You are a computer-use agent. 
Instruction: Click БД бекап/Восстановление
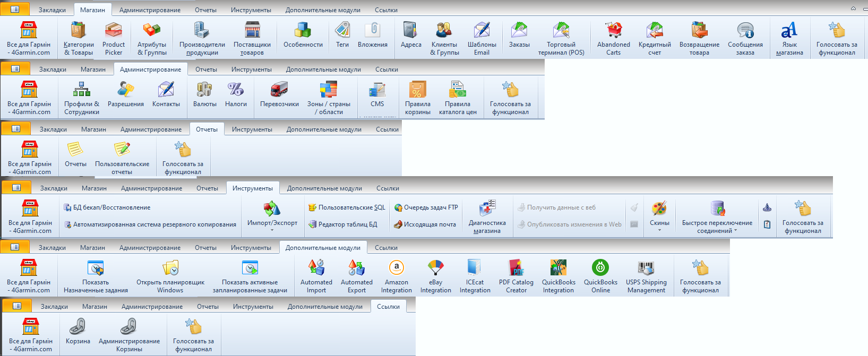tap(107, 207)
